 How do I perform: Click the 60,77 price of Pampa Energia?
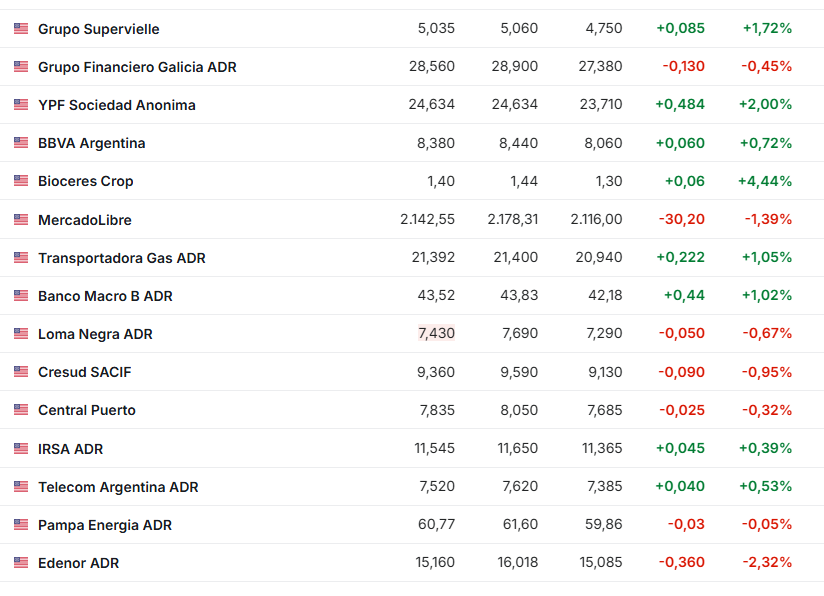(435, 524)
